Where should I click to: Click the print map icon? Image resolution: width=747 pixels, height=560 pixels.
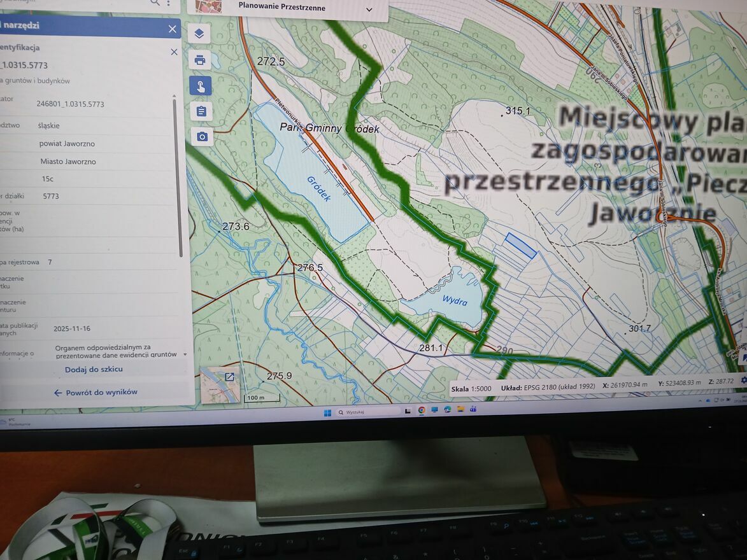200,60
